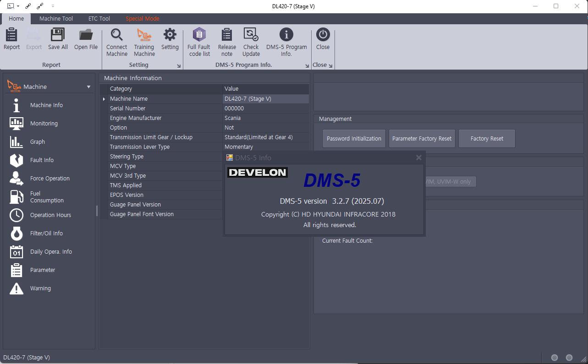Click the UVIM-W only button
This screenshot has width=588, height=364.
coord(451,182)
